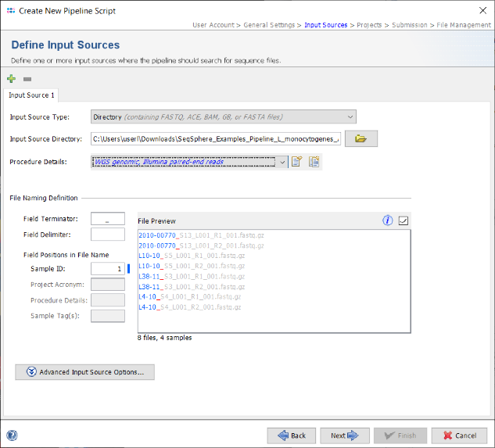Click the procedure details list icon
Image resolution: width=495 pixels, height=448 pixels.
point(314,162)
